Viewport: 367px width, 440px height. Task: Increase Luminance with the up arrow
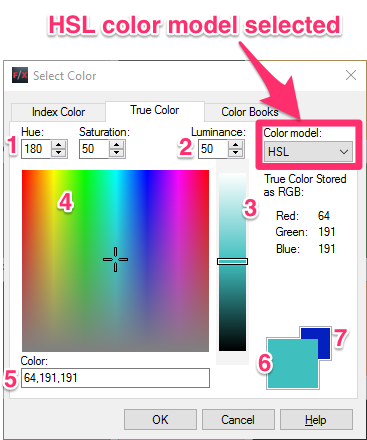[x=236, y=145]
